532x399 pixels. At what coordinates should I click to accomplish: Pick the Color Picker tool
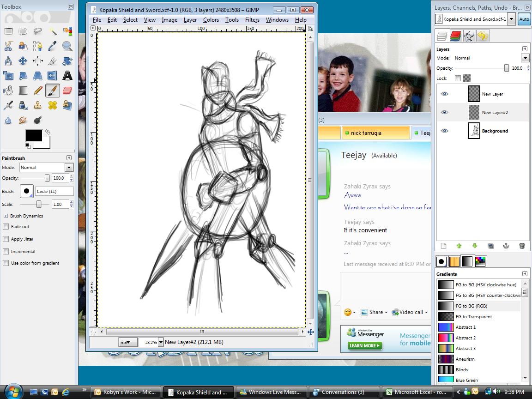52,46
